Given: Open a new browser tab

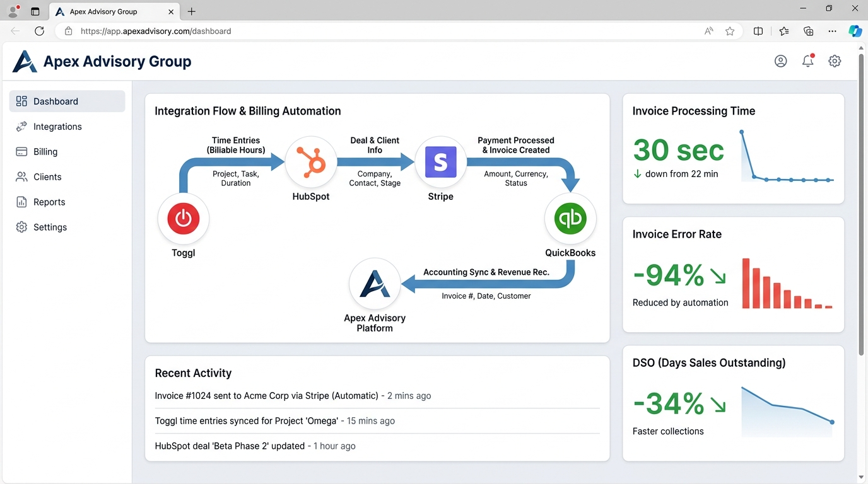Looking at the screenshot, I should coord(192,11).
